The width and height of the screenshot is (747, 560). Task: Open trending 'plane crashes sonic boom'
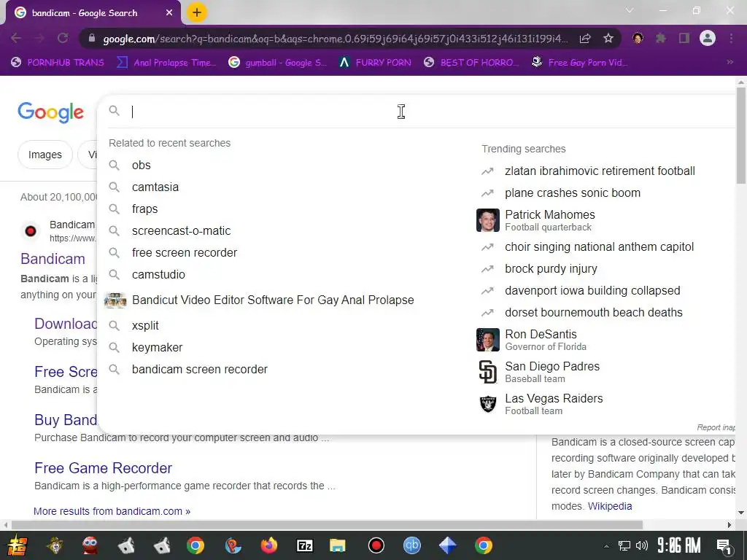click(573, 192)
